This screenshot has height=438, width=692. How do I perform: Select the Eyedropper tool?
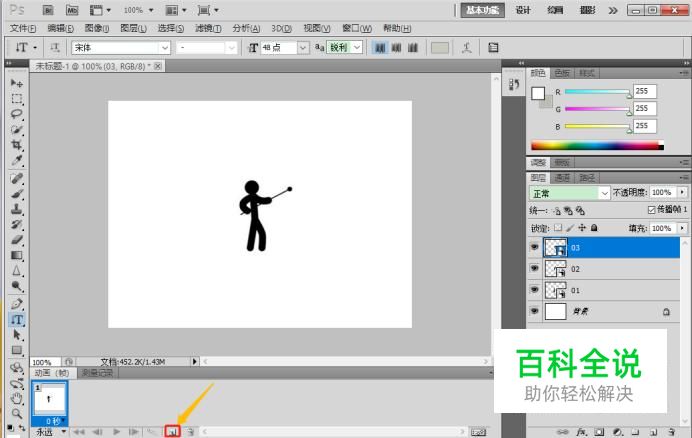(17, 160)
